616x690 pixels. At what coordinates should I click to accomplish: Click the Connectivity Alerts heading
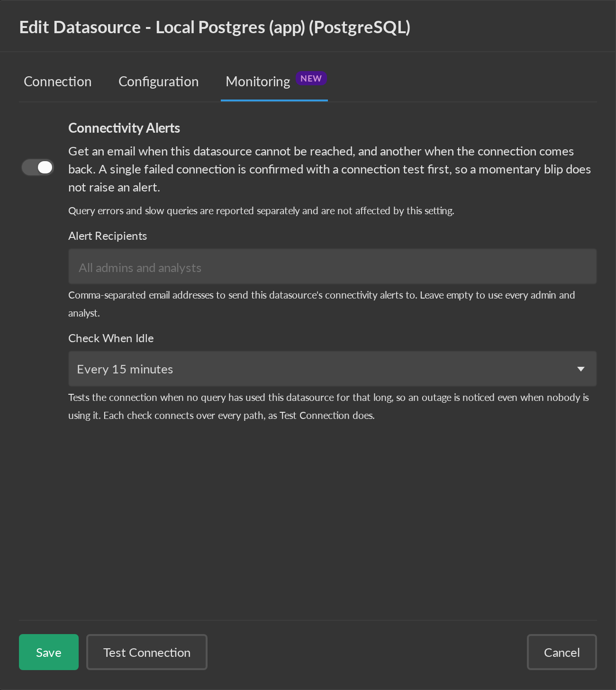(124, 128)
